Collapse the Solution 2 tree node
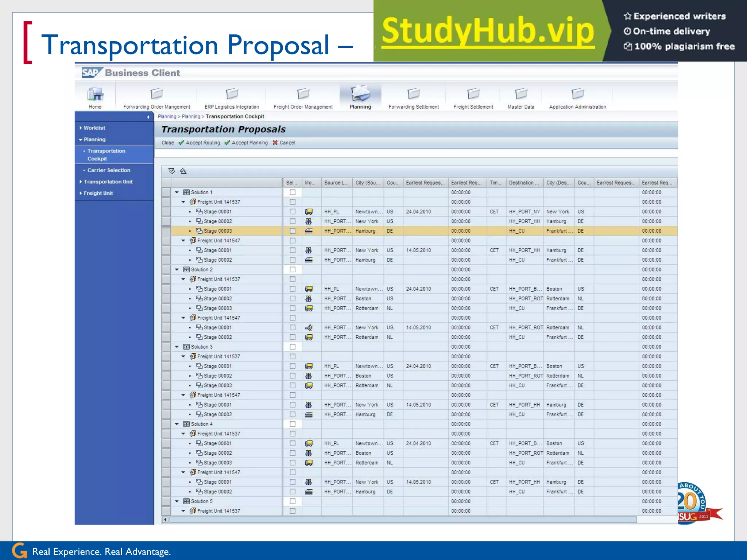 (177, 269)
